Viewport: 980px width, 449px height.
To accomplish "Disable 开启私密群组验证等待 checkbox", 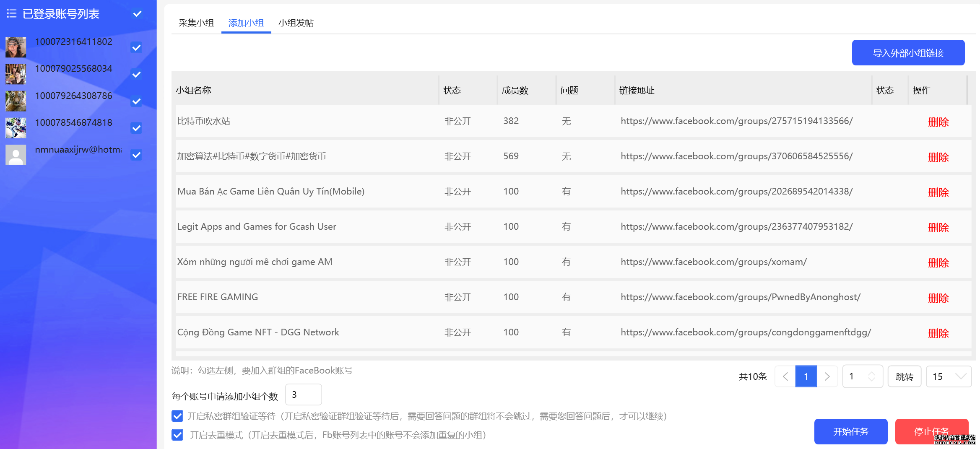I will [x=177, y=416].
